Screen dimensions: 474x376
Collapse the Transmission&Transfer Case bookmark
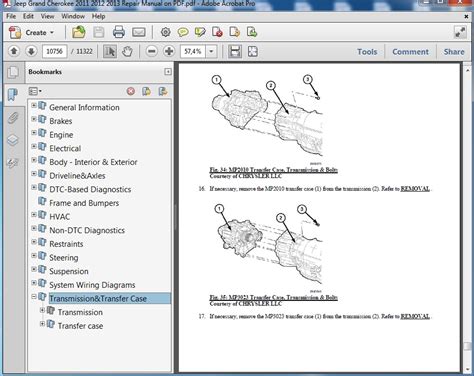coord(34,296)
